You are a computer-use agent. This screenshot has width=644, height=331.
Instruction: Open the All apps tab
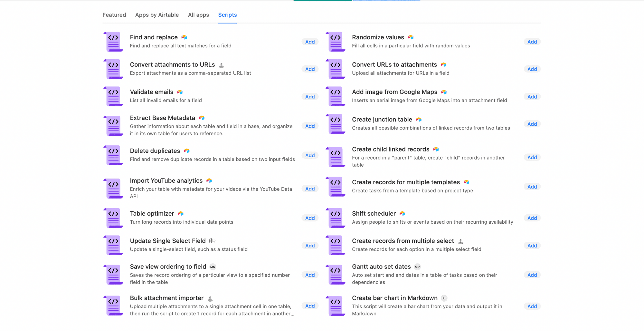coord(198,15)
